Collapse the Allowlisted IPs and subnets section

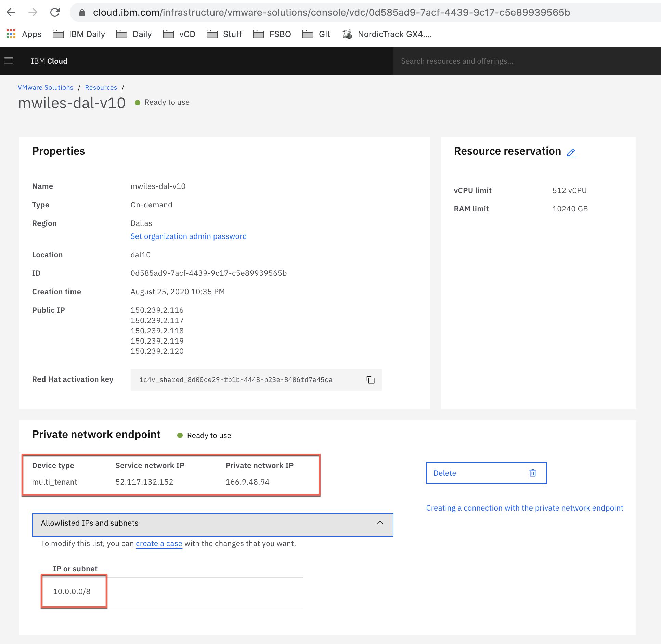[x=380, y=523]
